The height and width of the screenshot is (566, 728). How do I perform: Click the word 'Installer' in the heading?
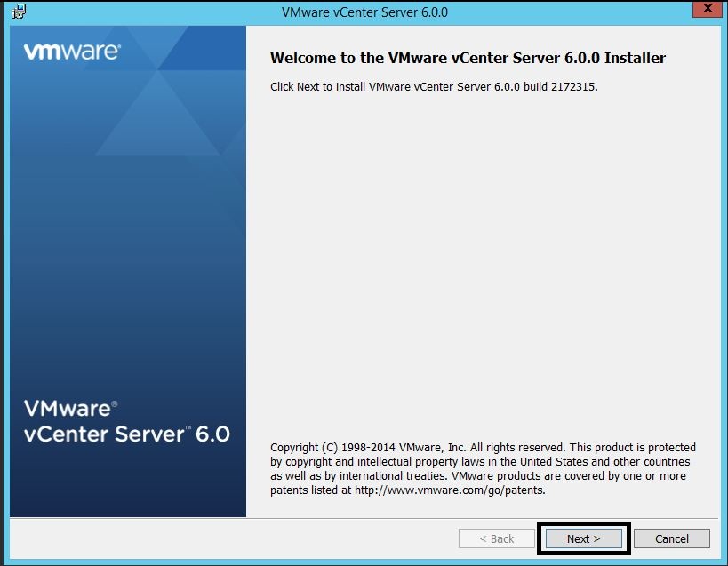635,58
